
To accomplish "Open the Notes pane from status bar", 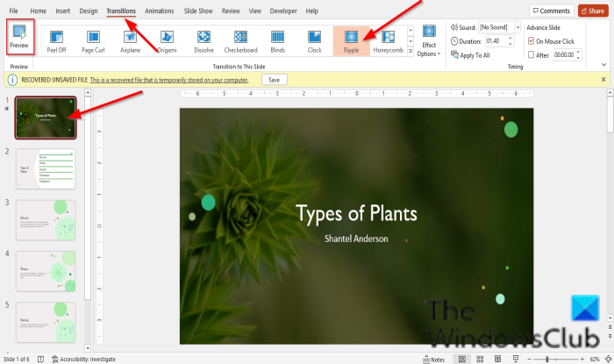I will 433,359.
